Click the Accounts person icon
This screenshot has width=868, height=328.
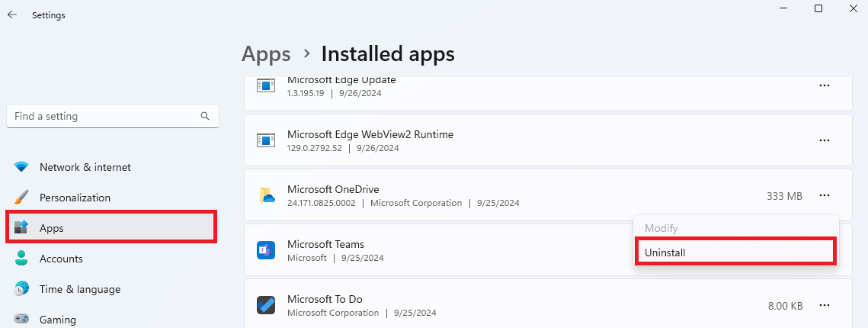click(x=21, y=258)
